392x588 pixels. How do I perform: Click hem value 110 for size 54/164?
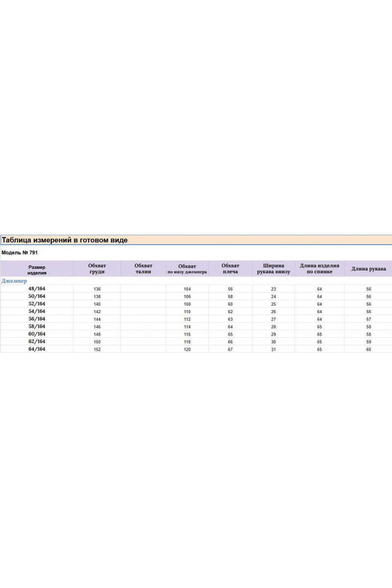[187, 312]
